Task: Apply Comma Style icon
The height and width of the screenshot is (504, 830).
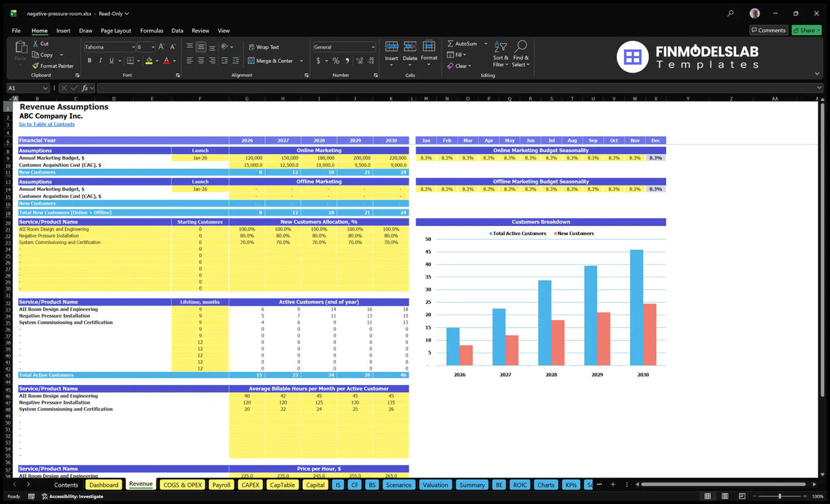Action: point(347,61)
